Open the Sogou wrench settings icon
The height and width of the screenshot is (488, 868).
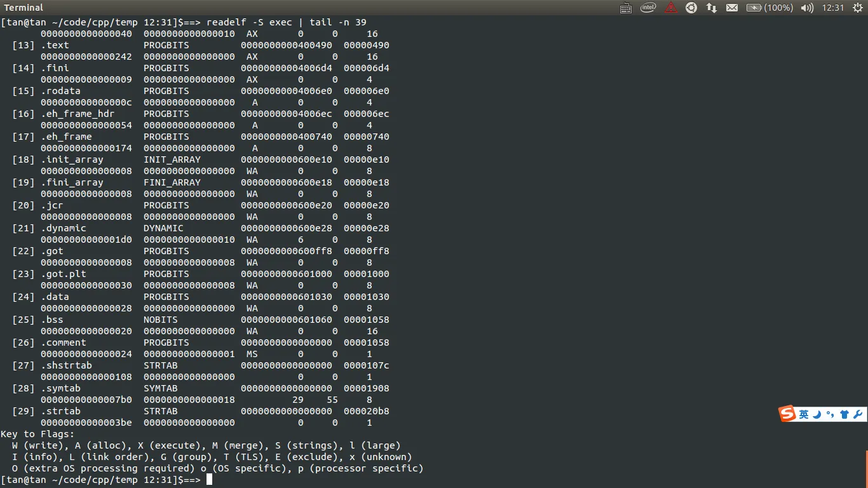[x=858, y=414]
